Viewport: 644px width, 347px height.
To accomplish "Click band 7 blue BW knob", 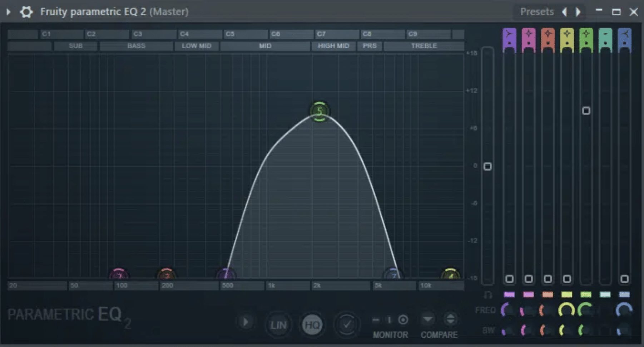I will [624, 330].
